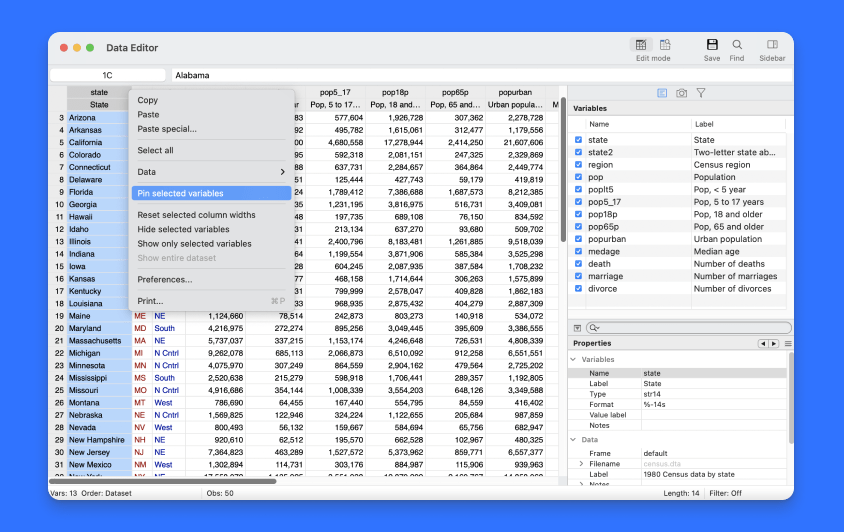Screen dimensions: 844x532
Task: Click the cell value field showing Alabama
Action: pos(482,75)
